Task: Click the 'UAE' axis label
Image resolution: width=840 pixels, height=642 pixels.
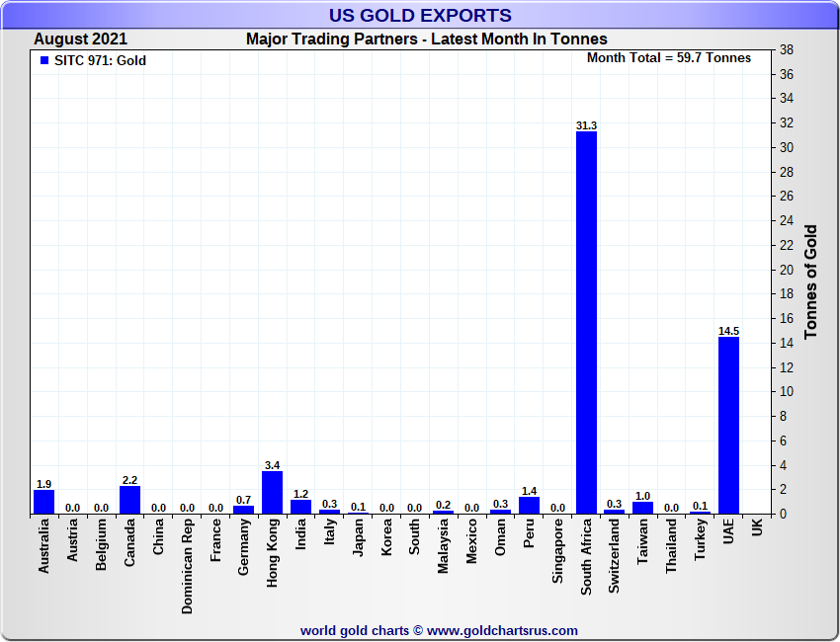Action: pyautogui.click(x=728, y=531)
